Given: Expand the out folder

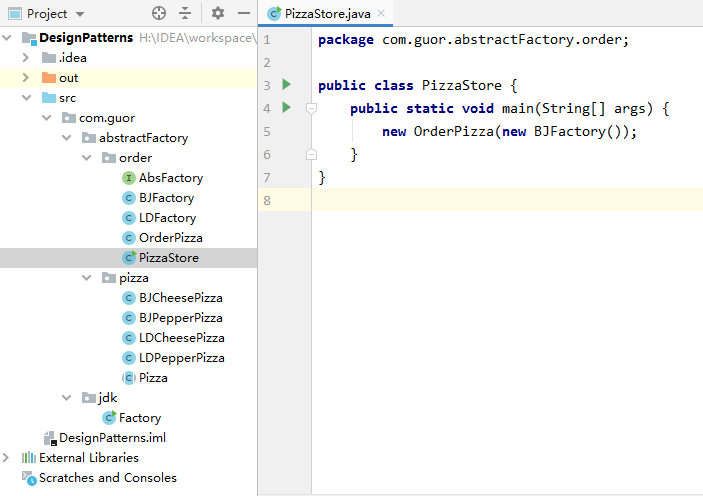Looking at the screenshot, I should [26, 78].
